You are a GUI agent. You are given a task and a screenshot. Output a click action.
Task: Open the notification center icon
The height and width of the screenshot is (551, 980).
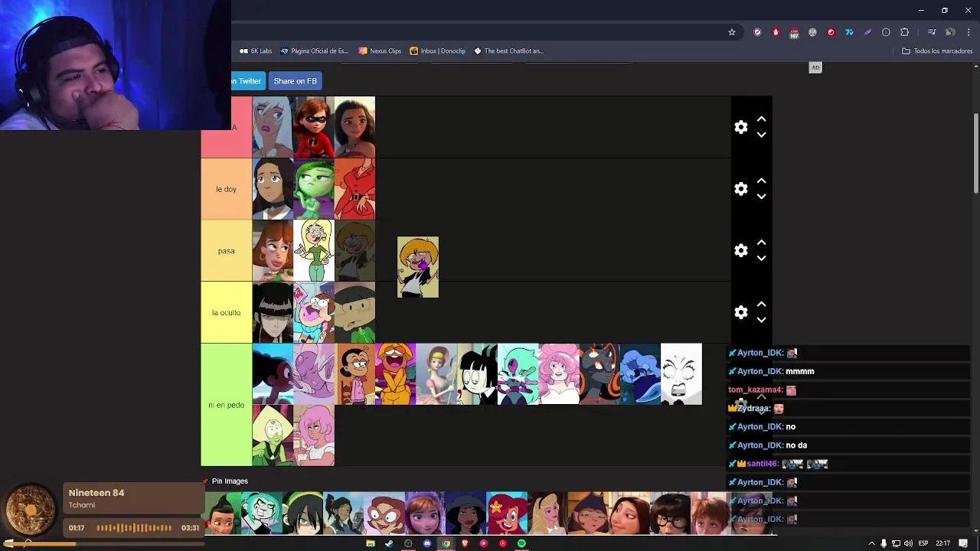(965, 543)
